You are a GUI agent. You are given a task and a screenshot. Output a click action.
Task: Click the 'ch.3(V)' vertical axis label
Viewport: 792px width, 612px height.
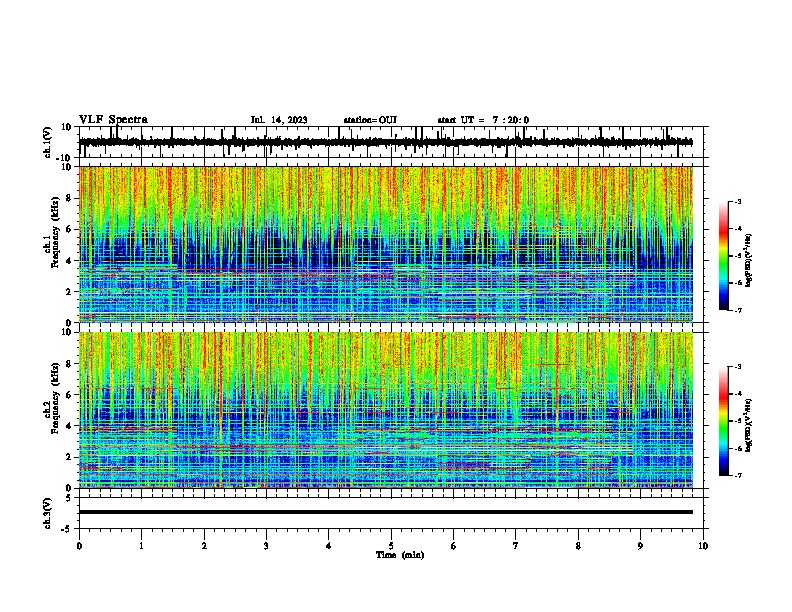point(48,513)
